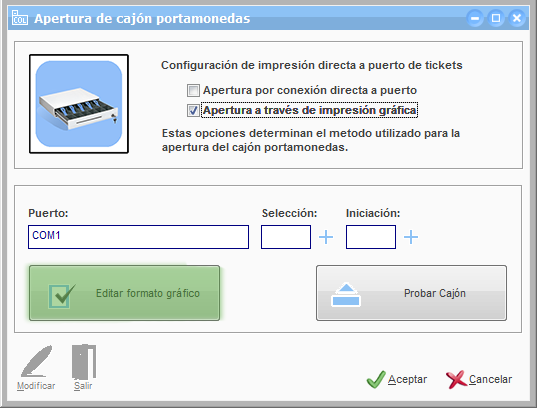This screenshot has height=408, width=537.
Task: Confirm settings with Aceptar
Action: pyautogui.click(x=397, y=379)
